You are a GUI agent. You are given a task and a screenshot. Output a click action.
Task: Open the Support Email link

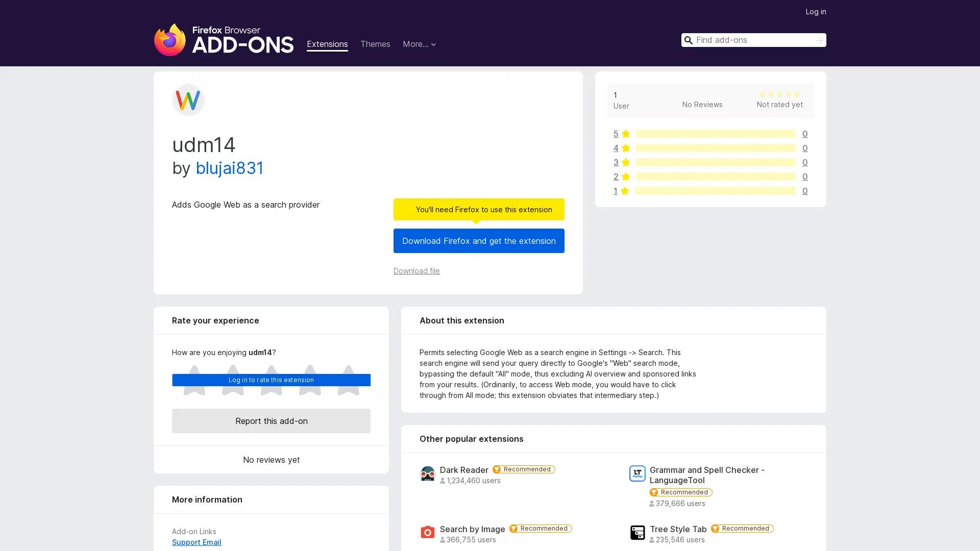[x=196, y=542]
